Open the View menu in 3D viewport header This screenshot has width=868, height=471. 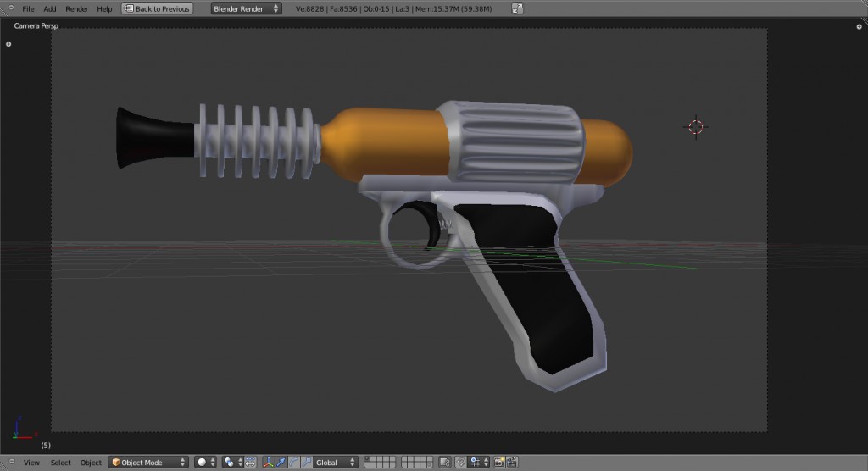point(31,463)
